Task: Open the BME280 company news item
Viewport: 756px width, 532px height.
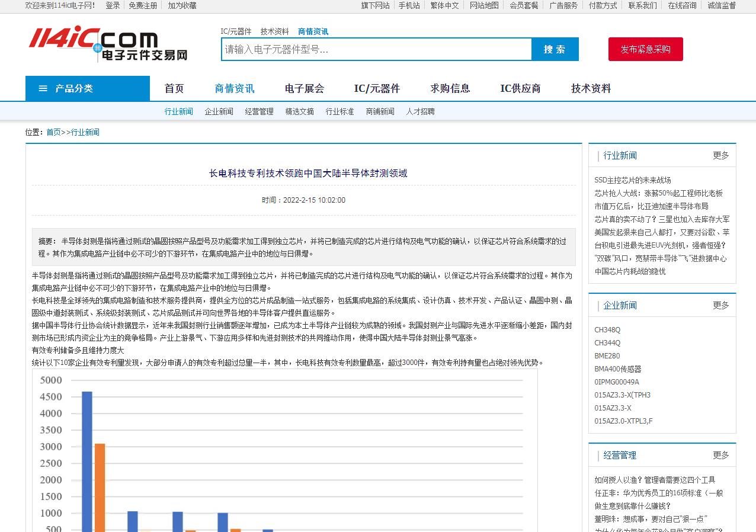Action: 607,356
